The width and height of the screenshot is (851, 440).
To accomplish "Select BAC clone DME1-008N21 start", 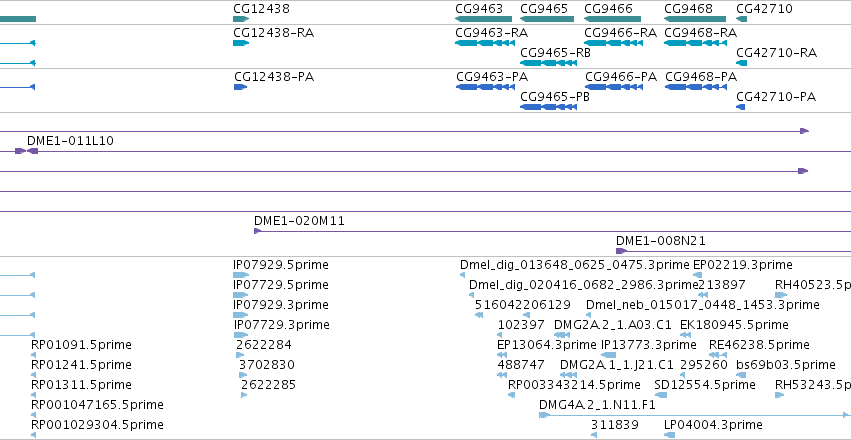I will tap(621, 251).
